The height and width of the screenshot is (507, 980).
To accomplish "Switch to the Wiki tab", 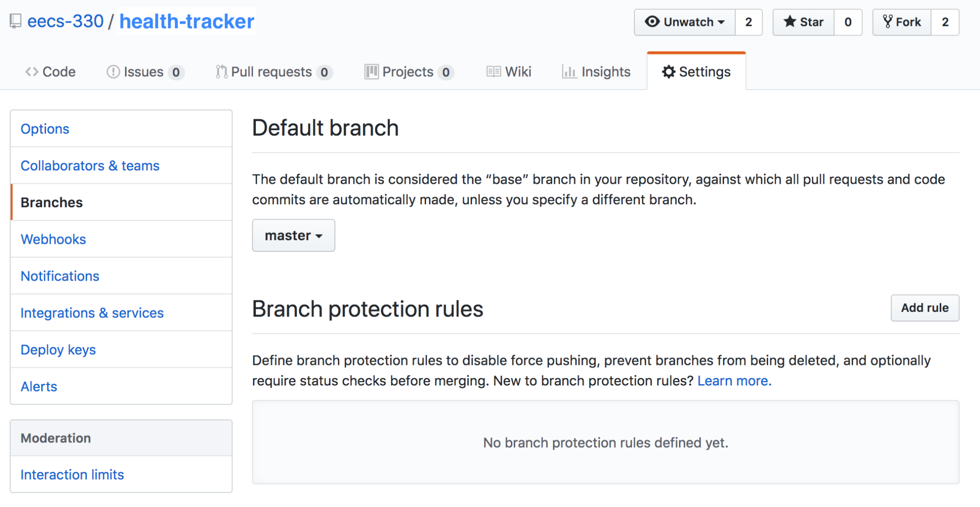I will click(509, 72).
